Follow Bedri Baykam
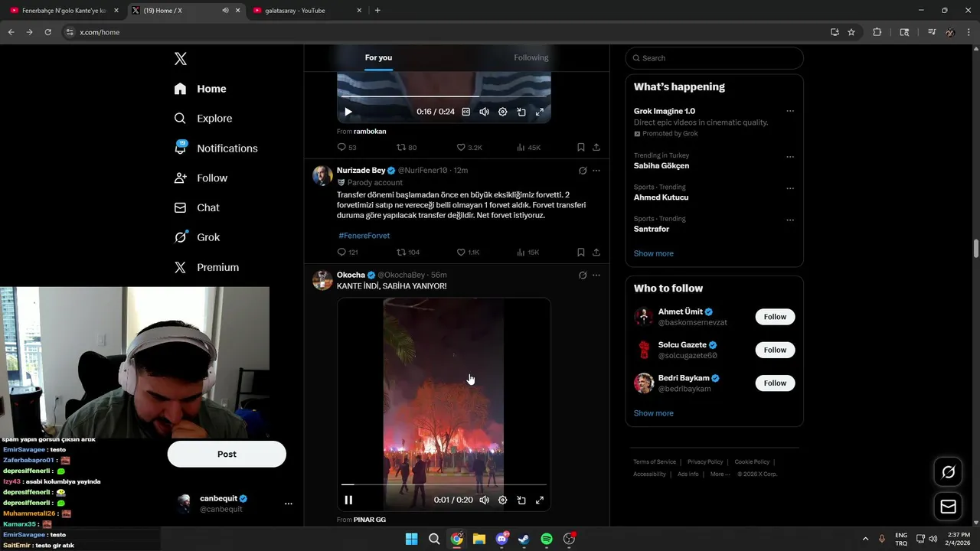The height and width of the screenshot is (551, 980). tap(775, 383)
